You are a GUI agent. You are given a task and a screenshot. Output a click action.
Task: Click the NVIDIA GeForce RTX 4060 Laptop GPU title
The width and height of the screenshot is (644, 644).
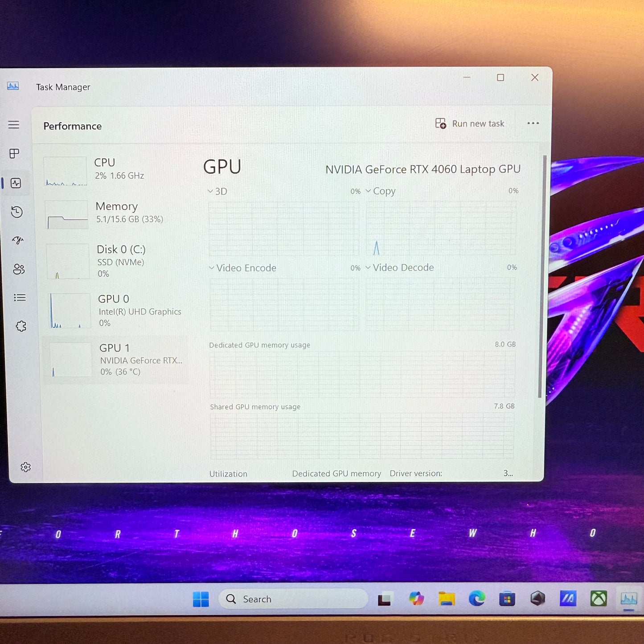pos(423,169)
